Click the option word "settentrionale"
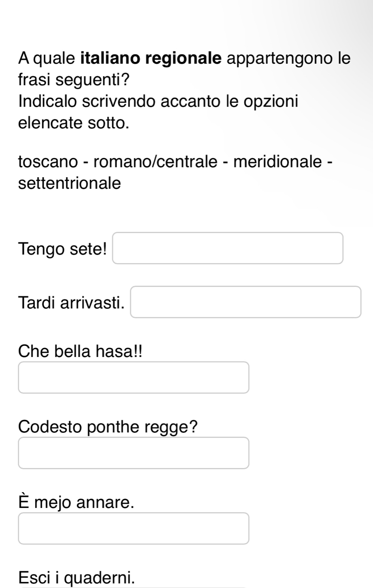 point(70,184)
